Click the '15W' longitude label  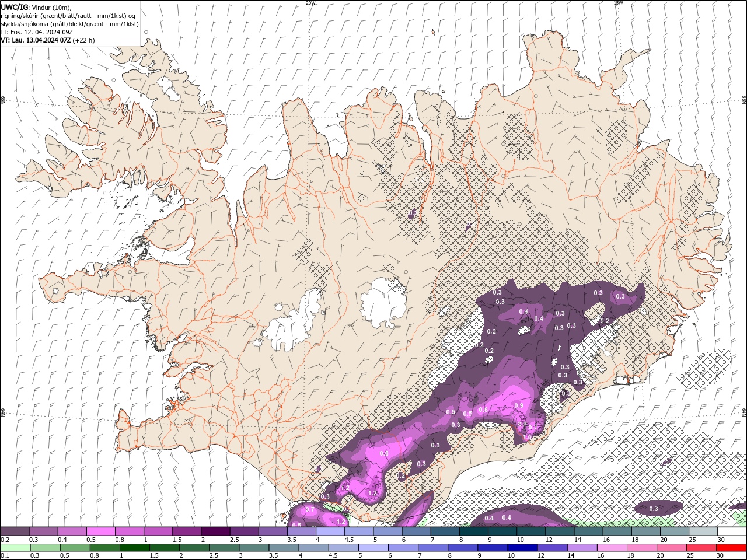pyautogui.click(x=618, y=3)
